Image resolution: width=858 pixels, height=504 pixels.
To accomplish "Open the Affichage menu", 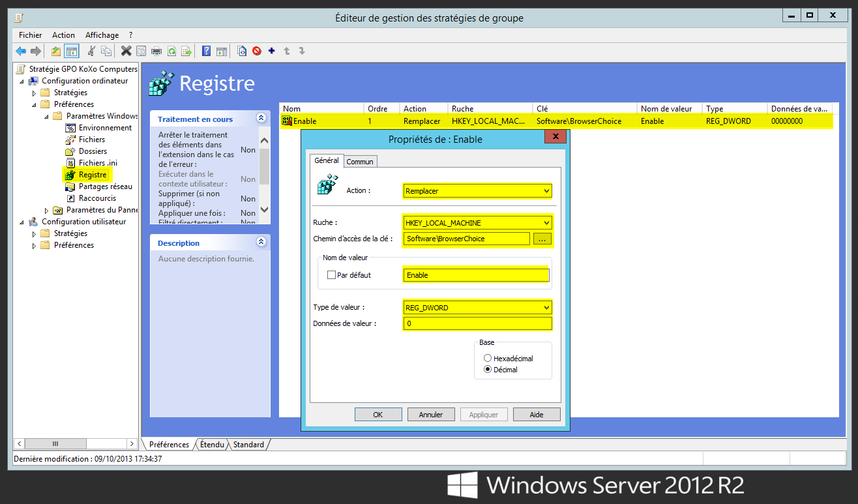I will (x=102, y=35).
